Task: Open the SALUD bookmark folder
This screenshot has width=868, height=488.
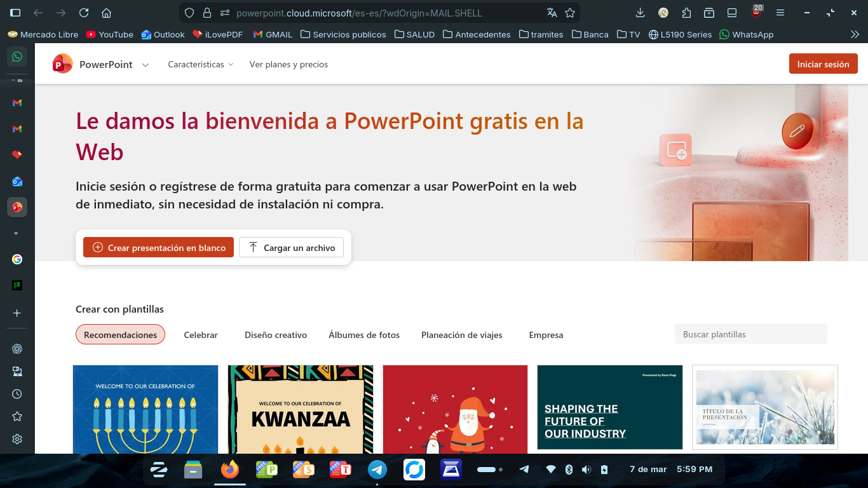Action: click(414, 34)
